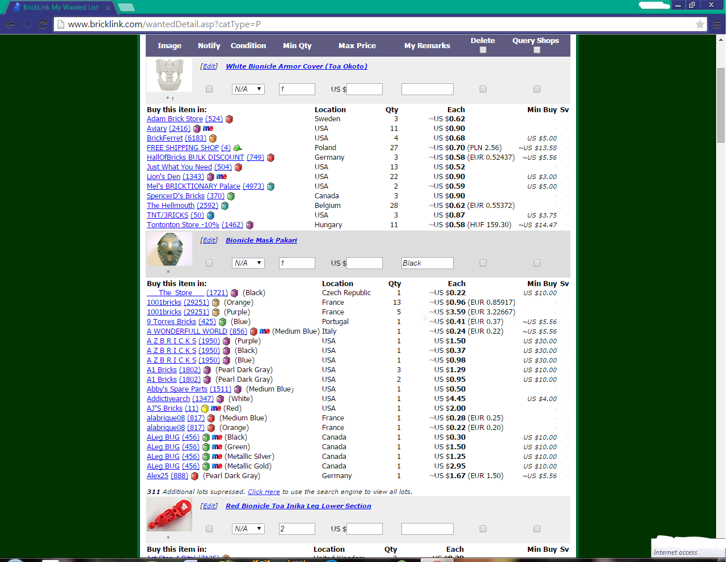Click the Min Qty field for Bionicle Mask Pakari
The height and width of the screenshot is (562, 728).
[297, 263]
